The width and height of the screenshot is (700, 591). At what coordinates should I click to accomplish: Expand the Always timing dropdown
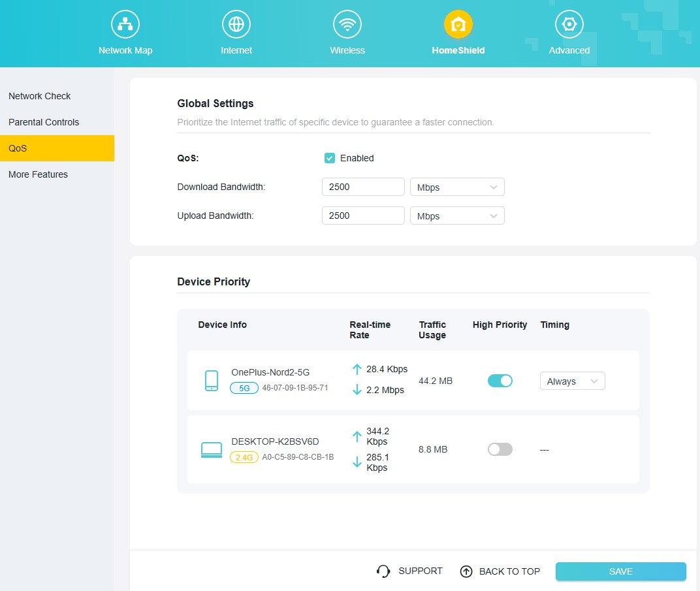tap(572, 381)
